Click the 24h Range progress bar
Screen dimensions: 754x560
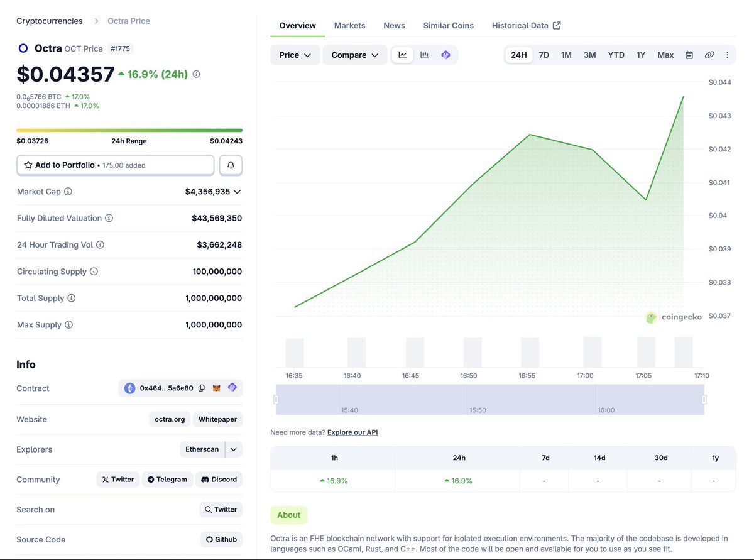[129, 130]
